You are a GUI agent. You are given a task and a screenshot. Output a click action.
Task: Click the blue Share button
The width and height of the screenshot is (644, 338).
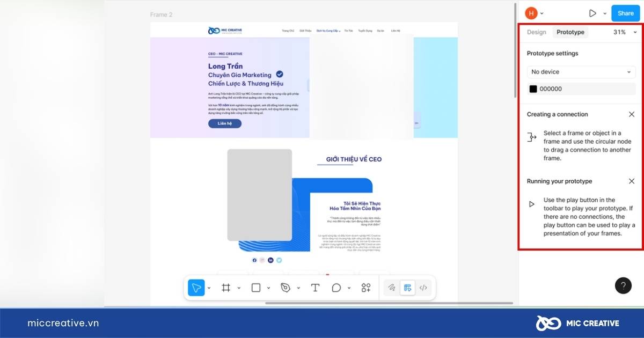click(x=625, y=13)
